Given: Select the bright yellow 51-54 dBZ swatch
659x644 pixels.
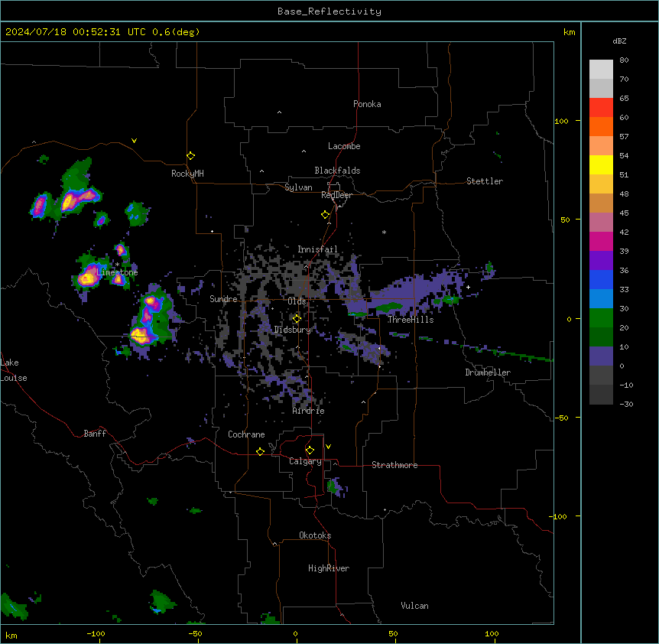Looking at the screenshot, I should pos(601,164).
